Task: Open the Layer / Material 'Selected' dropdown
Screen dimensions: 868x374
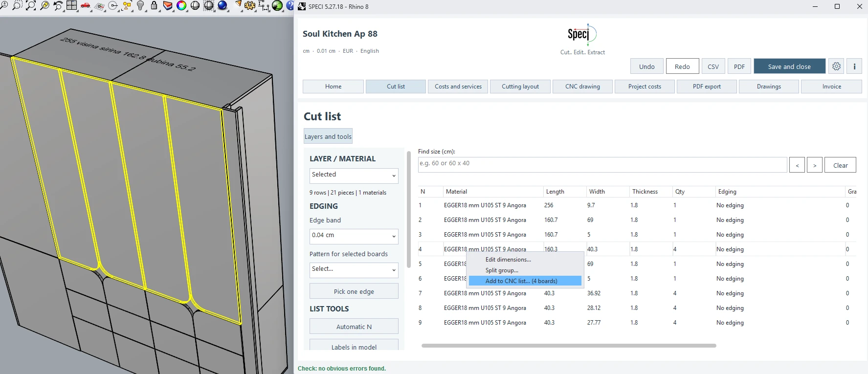Action: tap(354, 176)
